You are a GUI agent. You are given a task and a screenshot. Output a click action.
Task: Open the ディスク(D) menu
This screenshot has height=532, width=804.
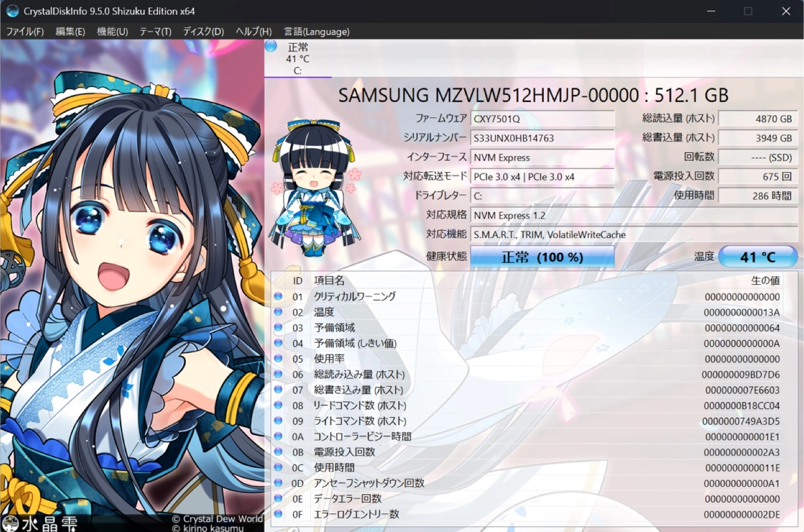click(x=203, y=31)
